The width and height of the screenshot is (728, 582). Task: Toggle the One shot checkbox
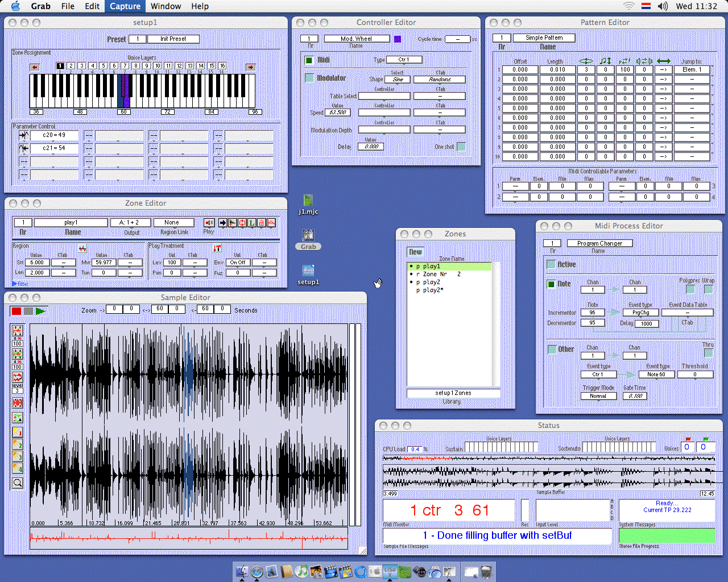click(461, 147)
